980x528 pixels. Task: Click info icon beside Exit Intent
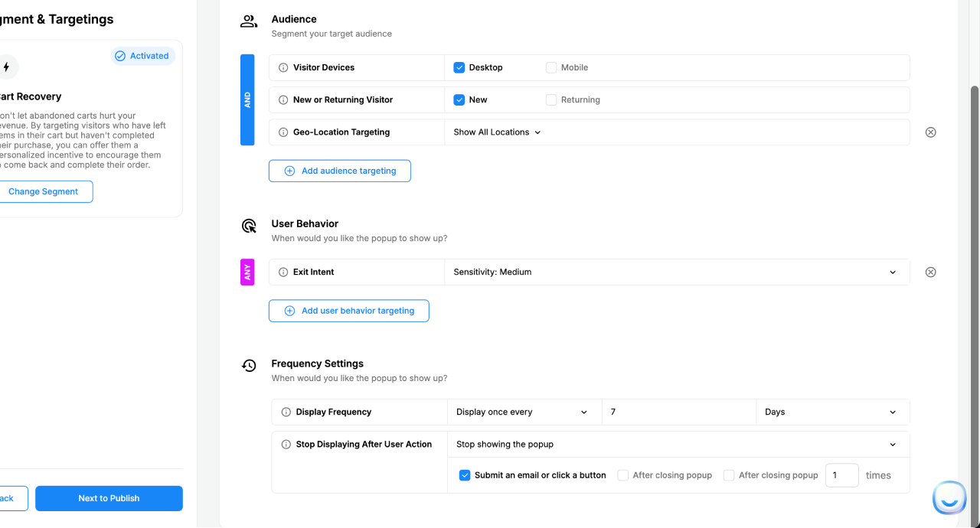pos(283,272)
